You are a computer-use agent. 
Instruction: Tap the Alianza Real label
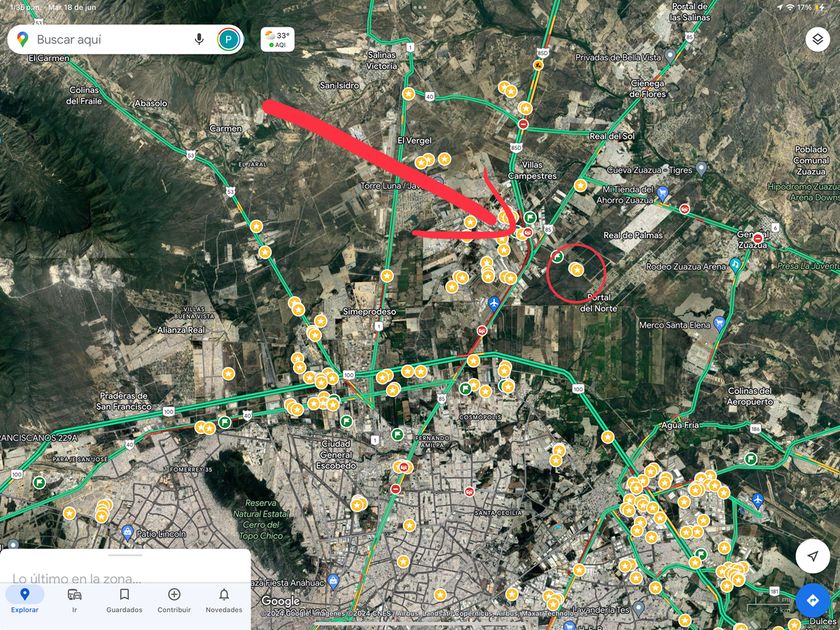(x=181, y=330)
